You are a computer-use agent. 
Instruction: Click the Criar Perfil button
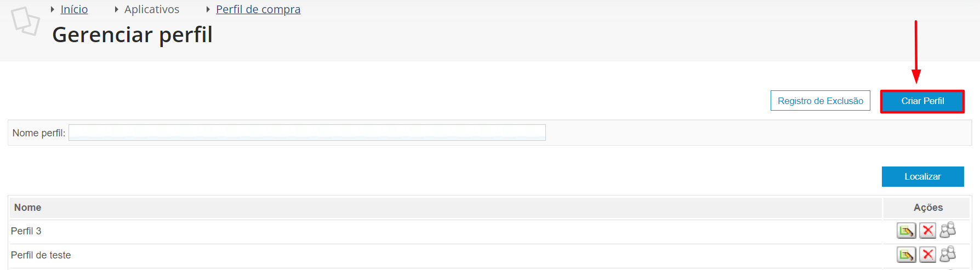click(x=922, y=101)
